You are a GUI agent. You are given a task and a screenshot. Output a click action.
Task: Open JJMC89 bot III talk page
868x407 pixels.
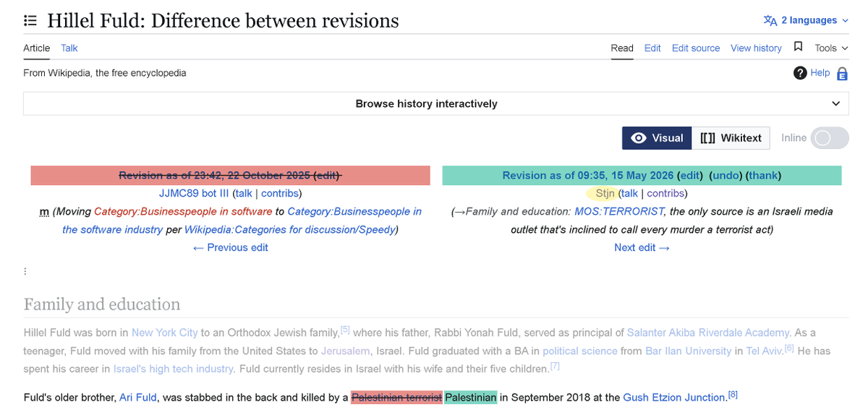pyautogui.click(x=244, y=193)
